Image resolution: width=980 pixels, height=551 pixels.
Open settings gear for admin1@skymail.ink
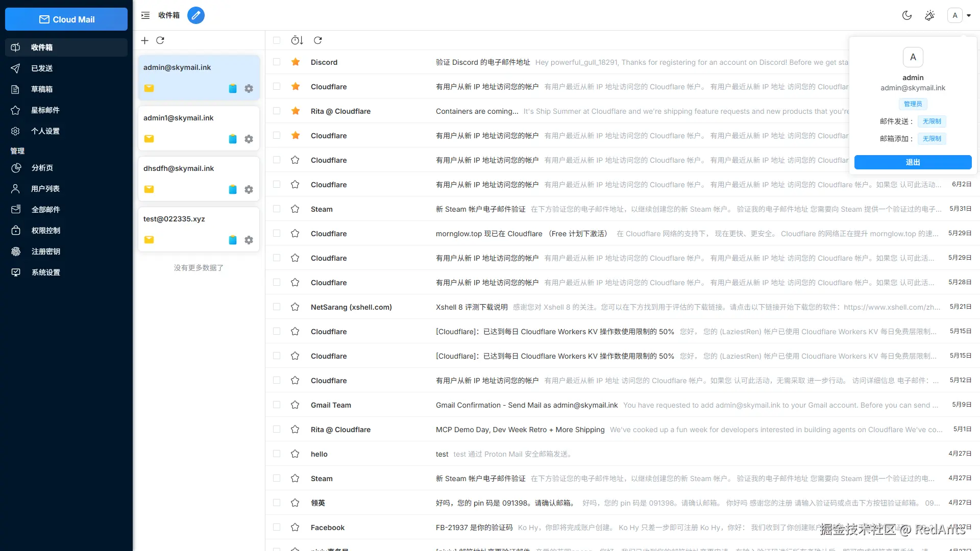pos(249,139)
